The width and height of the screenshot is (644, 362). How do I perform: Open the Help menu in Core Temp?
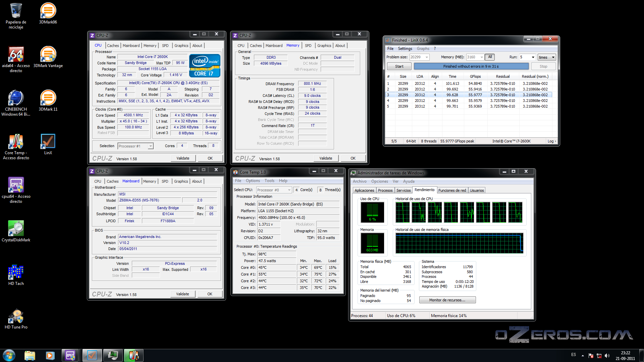coord(283,181)
